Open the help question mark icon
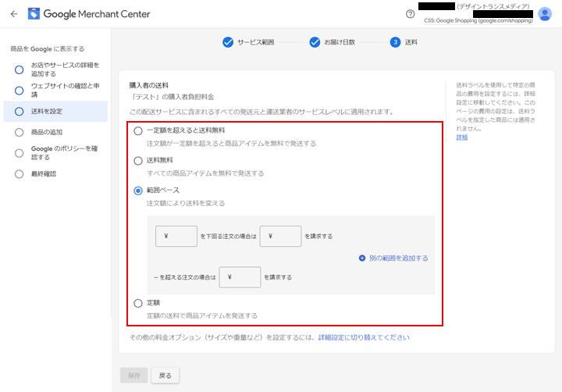 (x=411, y=14)
